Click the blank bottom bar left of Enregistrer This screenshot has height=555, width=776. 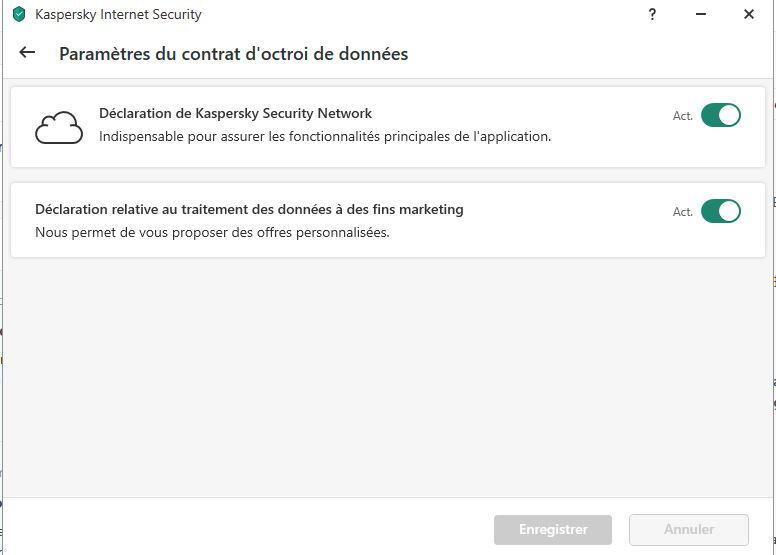tap(250, 528)
